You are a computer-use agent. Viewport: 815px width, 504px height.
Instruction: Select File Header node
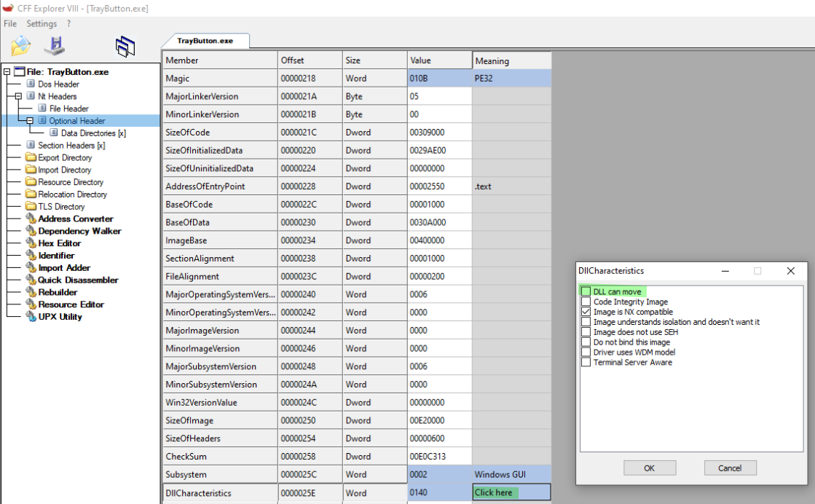tap(68, 109)
